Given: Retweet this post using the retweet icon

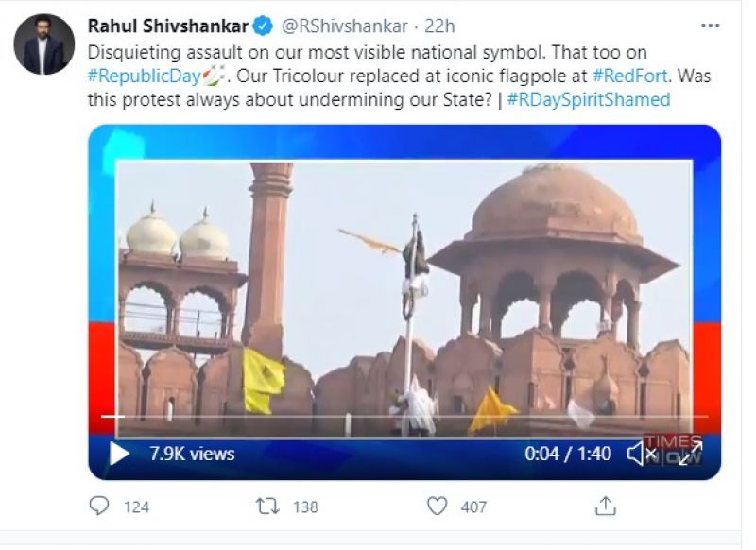Looking at the screenshot, I should (269, 507).
